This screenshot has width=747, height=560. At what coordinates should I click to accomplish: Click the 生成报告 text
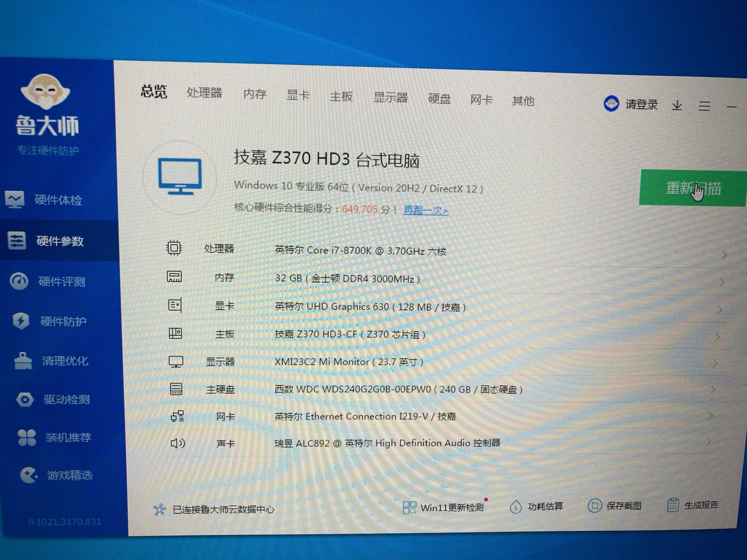(701, 505)
